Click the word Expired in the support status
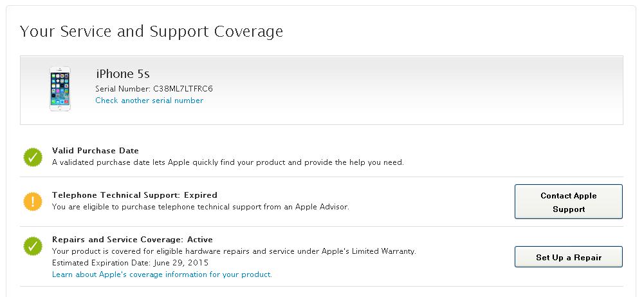 pyautogui.click(x=201, y=195)
